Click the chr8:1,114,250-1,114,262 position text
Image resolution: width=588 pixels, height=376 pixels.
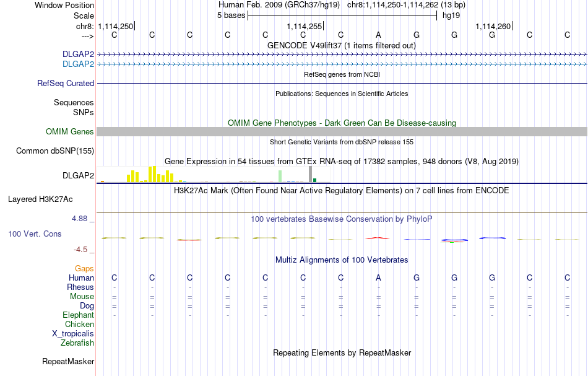[406, 5]
